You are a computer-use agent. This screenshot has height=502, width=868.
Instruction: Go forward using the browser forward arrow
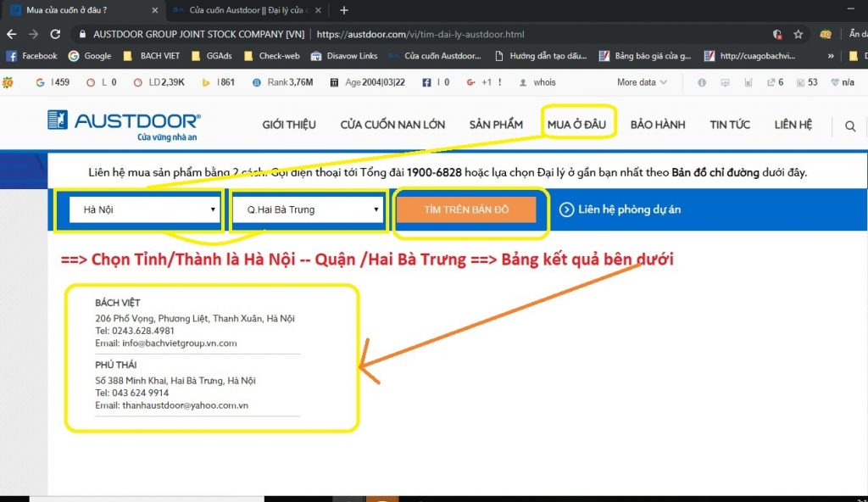33,35
